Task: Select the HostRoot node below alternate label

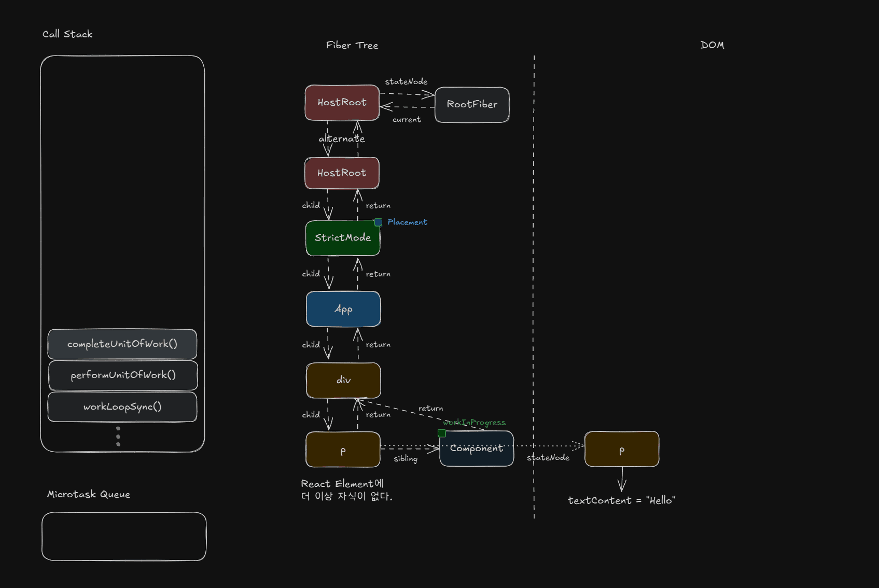Action: [x=342, y=173]
